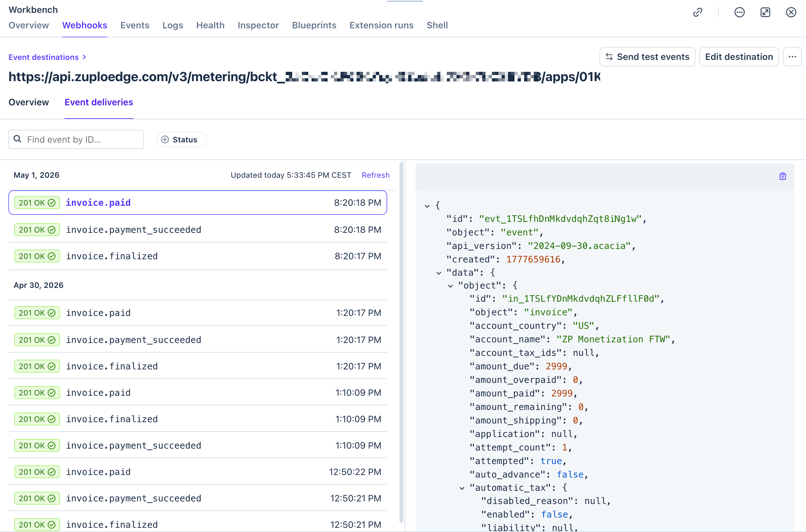This screenshot has height=532, width=806.
Task: Open the Shell tab
Action: coord(437,25)
